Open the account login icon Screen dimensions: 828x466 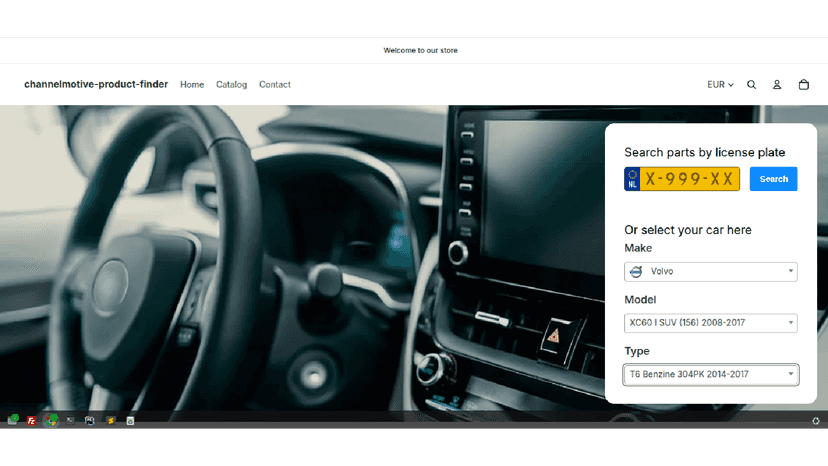[x=777, y=85]
